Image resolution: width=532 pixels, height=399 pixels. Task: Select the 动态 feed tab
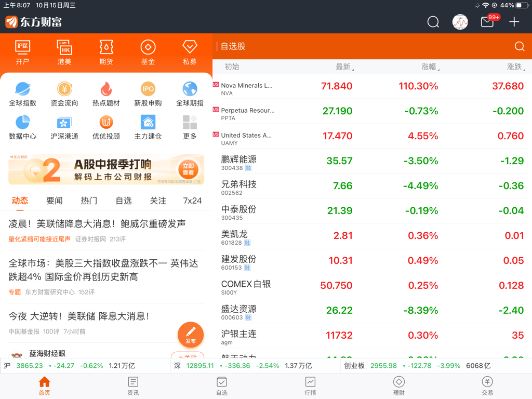pyautogui.click(x=20, y=201)
